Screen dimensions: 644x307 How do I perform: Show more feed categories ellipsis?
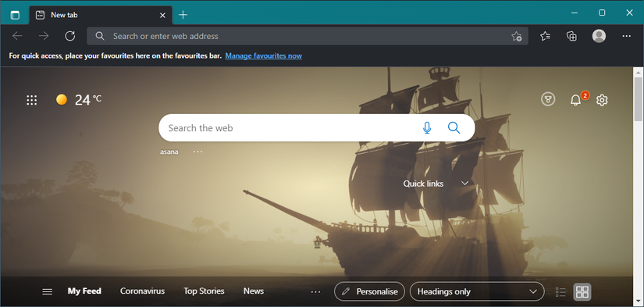point(315,292)
